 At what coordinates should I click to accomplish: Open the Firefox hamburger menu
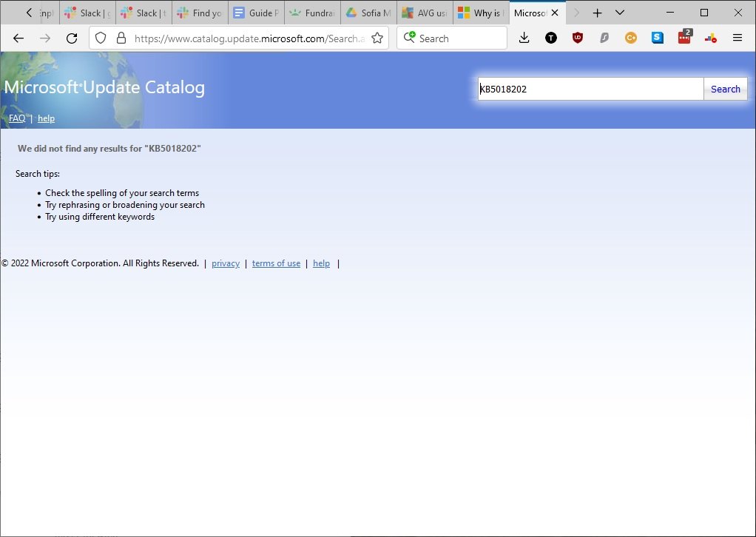738,38
